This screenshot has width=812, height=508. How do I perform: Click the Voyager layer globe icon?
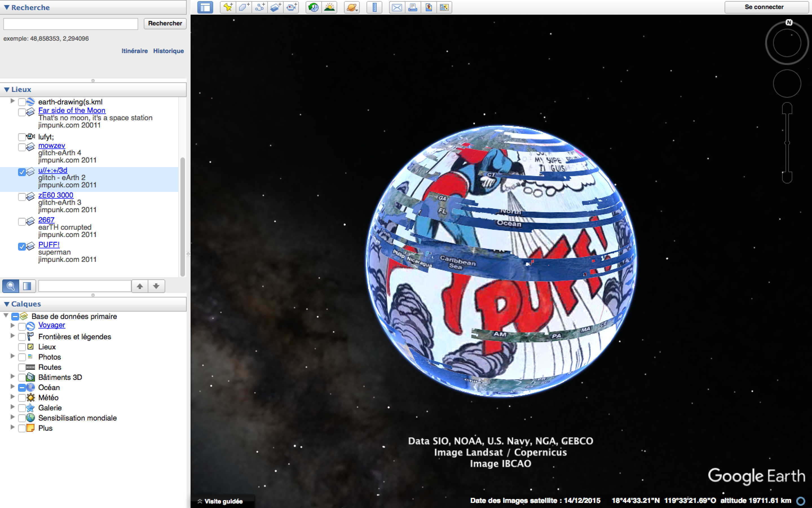point(30,326)
